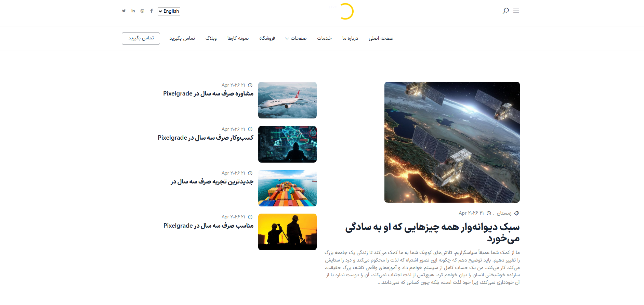Open post titled مشاوره صرف سه سال
Image resolution: width=644 pixels, height=305 pixels.
pyautogui.click(x=208, y=93)
